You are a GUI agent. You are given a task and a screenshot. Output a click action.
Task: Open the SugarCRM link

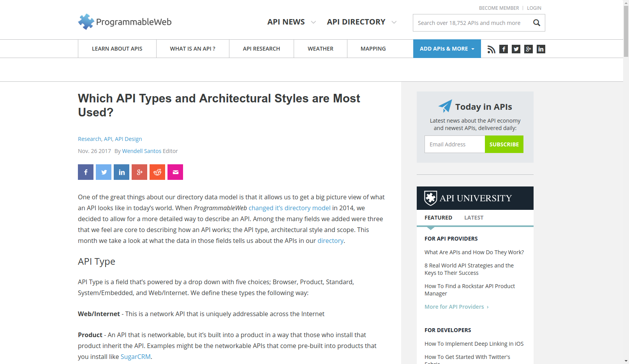136,357
